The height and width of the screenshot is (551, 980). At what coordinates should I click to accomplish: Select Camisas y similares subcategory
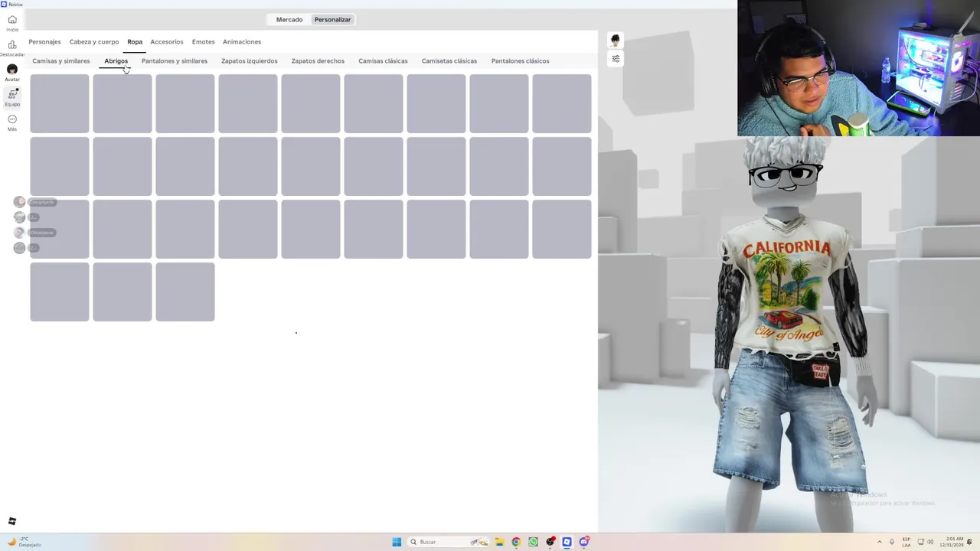pyautogui.click(x=61, y=61)
